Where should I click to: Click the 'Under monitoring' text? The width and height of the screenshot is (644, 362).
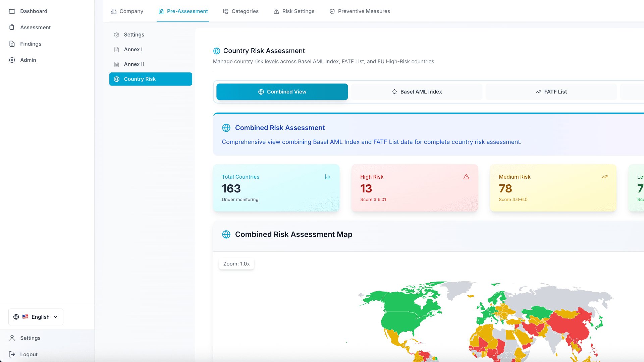tap(240, 200)
